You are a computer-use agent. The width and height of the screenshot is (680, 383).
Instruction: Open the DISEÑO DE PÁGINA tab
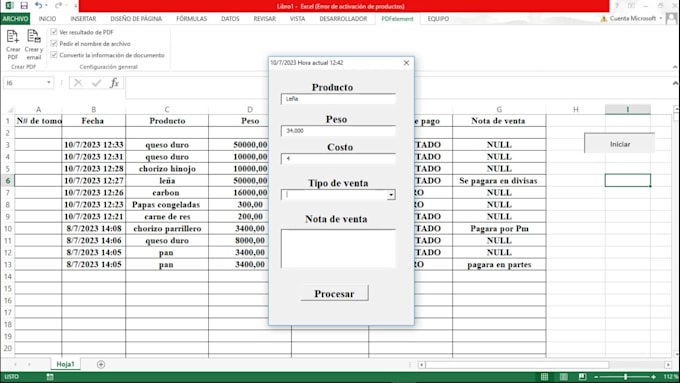click(x=136, y=19)
